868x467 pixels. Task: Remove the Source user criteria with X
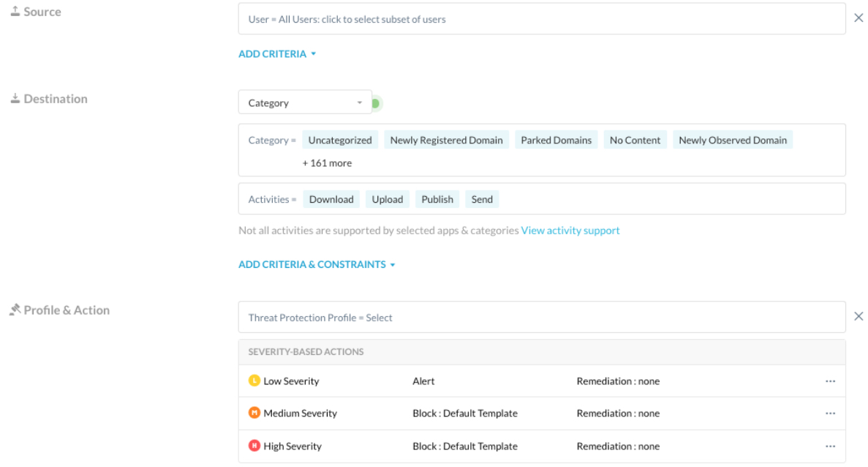pyautogui.click(x=858, y=18)
